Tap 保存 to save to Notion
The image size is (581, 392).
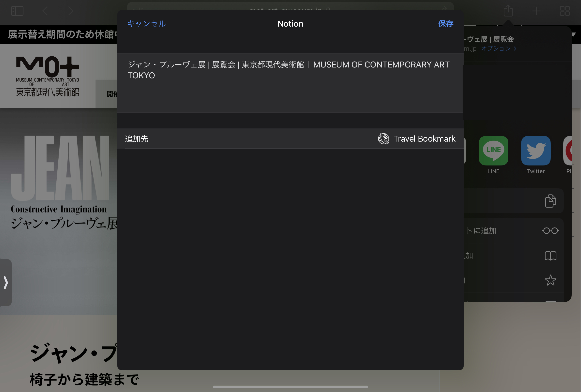coord(446,23)
